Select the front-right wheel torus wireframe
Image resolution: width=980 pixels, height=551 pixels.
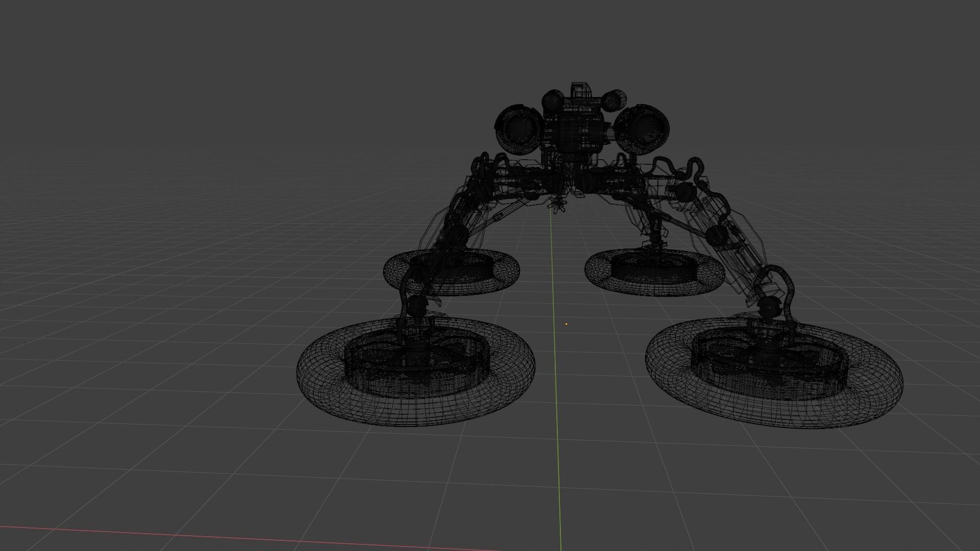coord(774,372)
